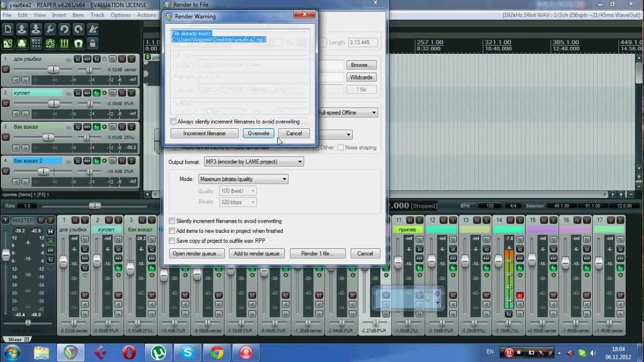
Task: Open master FX in mixer
Action: pyautogui.click(x=50, y=260)
